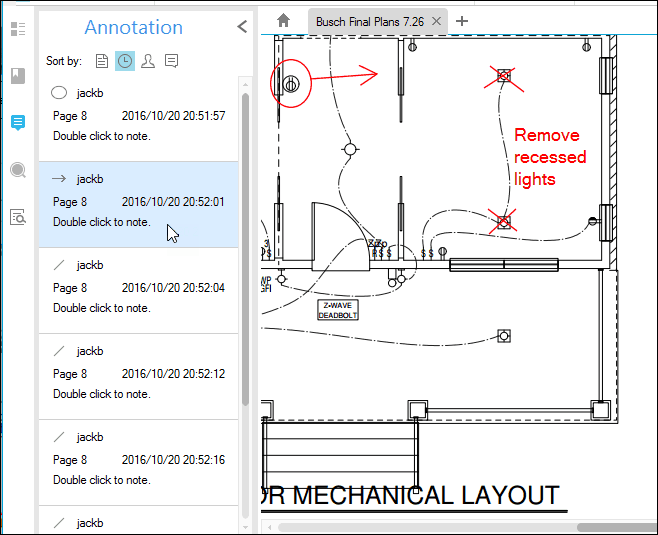
Task: Go to the Home screen icon
Action: click(x=284, y=20)
